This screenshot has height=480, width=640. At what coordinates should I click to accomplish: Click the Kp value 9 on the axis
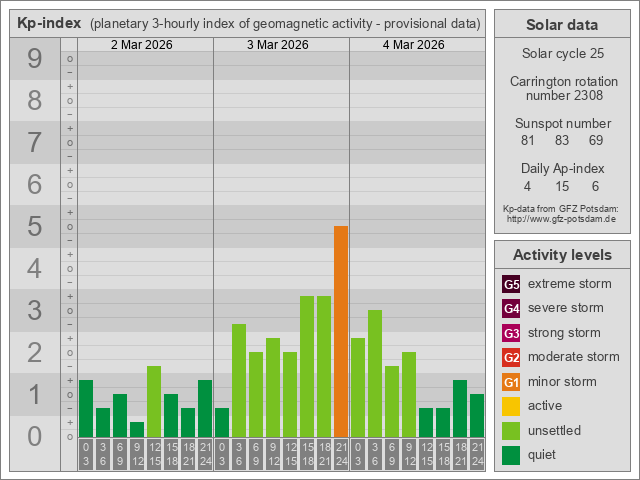coord(34,59)
